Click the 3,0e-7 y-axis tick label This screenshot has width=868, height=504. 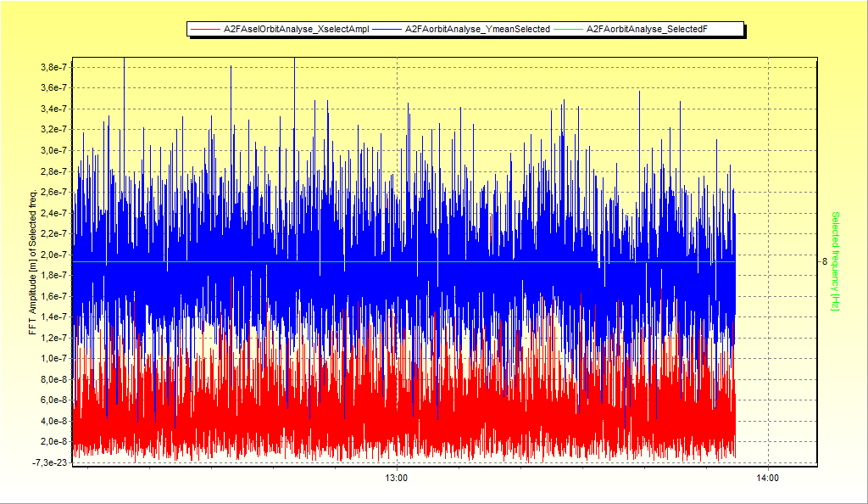point(54,151)
